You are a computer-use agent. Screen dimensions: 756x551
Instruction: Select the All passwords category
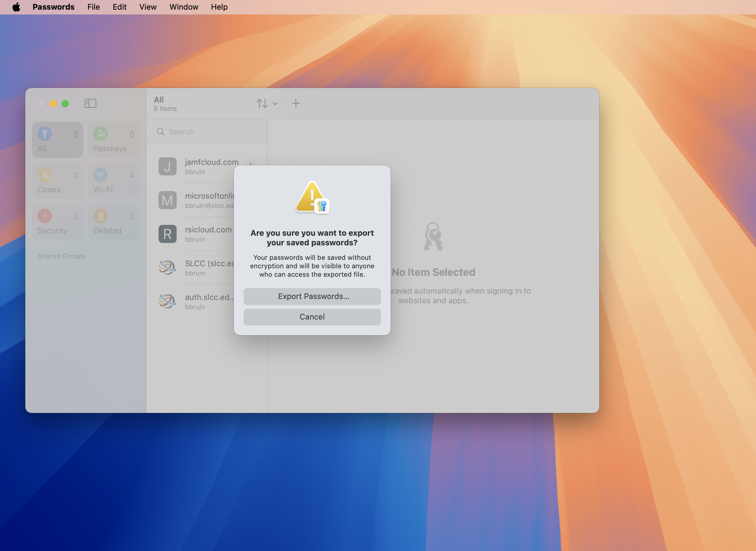coord(57,140)
